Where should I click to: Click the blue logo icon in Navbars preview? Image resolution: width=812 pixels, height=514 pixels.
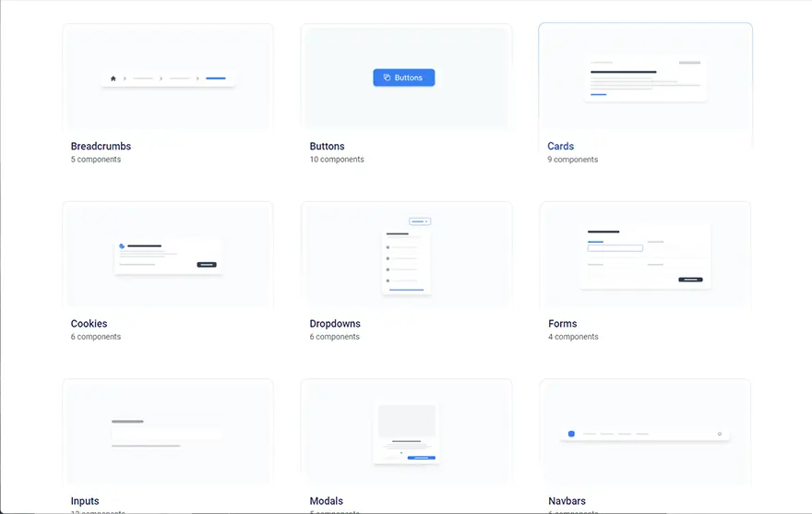coord(571,434)
